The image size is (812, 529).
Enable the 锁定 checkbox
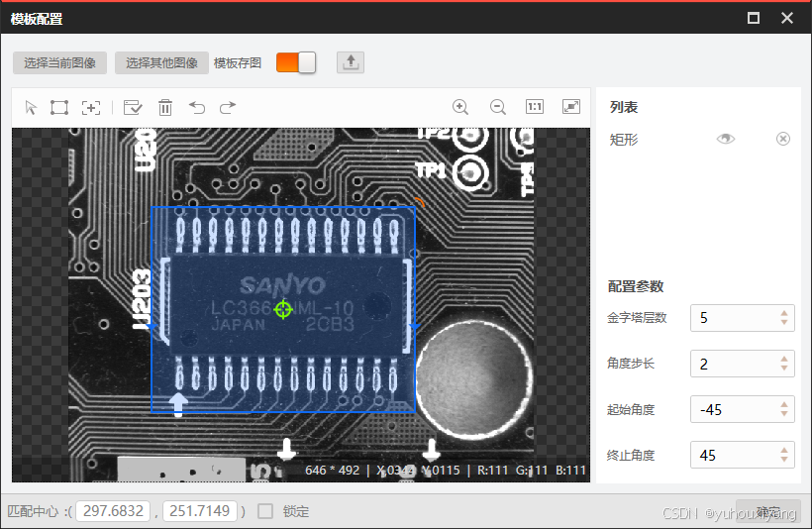pyautogui.click(x=265, y=511)
